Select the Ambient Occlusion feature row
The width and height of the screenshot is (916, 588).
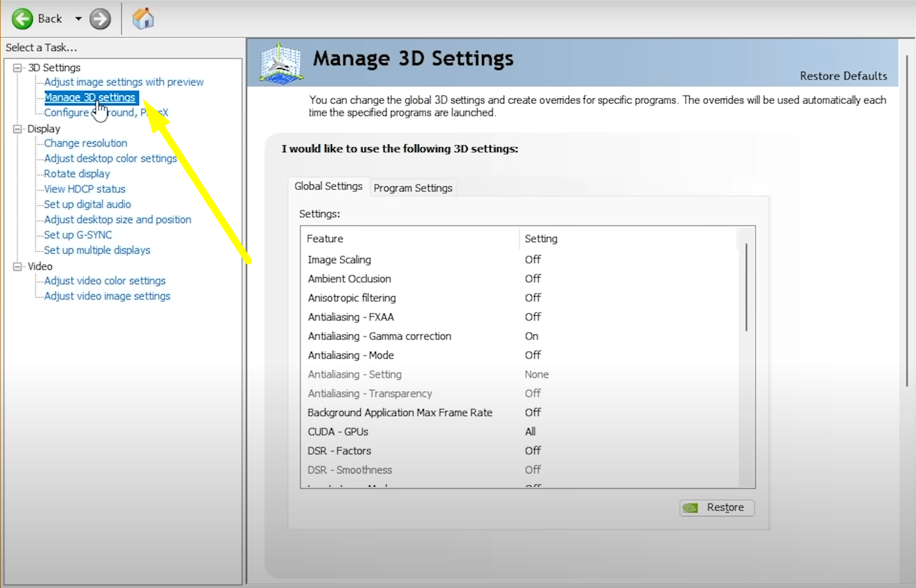click(x=519, y=279)
